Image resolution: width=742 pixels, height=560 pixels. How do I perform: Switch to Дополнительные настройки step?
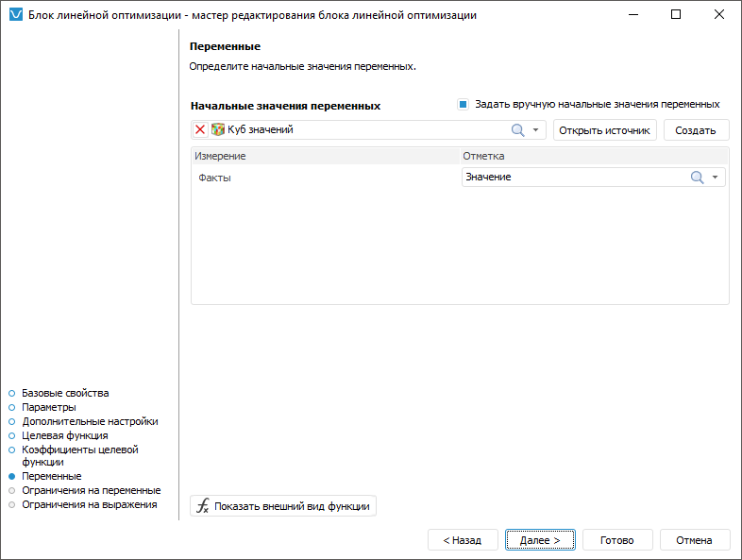pyautogui.click(x=90, y=421)
